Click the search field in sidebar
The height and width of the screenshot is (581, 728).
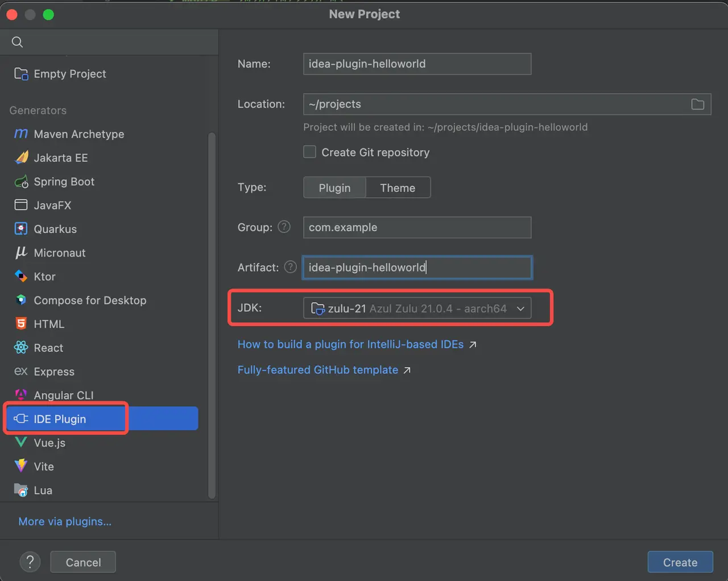point(109,42)
